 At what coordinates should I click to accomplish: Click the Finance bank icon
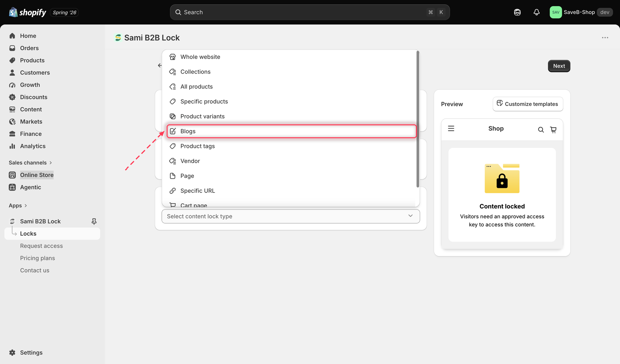[x=12, y=134]
